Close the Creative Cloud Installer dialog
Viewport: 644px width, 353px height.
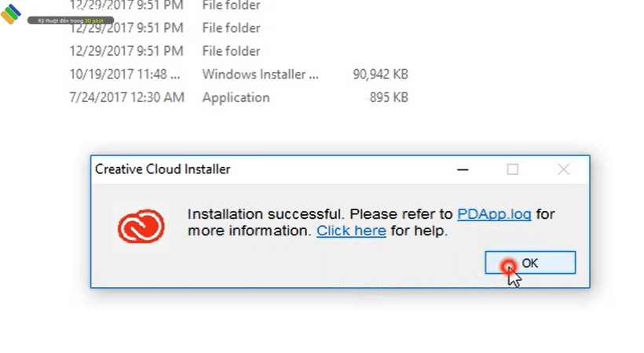click(563, 169)
